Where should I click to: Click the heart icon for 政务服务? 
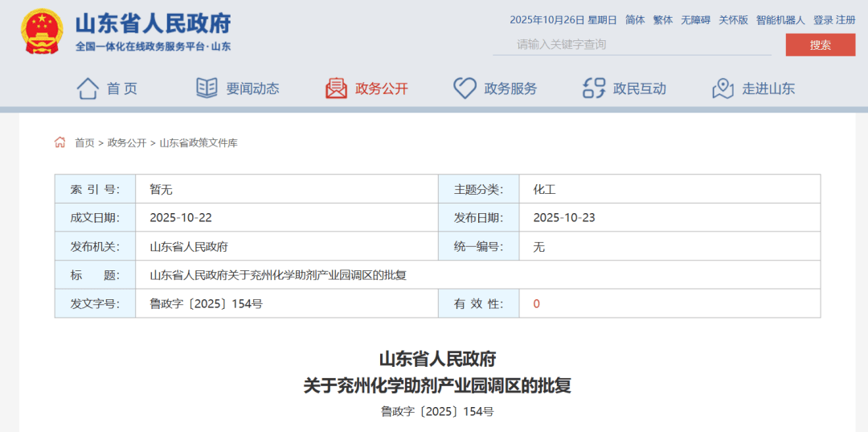point(465,88)
